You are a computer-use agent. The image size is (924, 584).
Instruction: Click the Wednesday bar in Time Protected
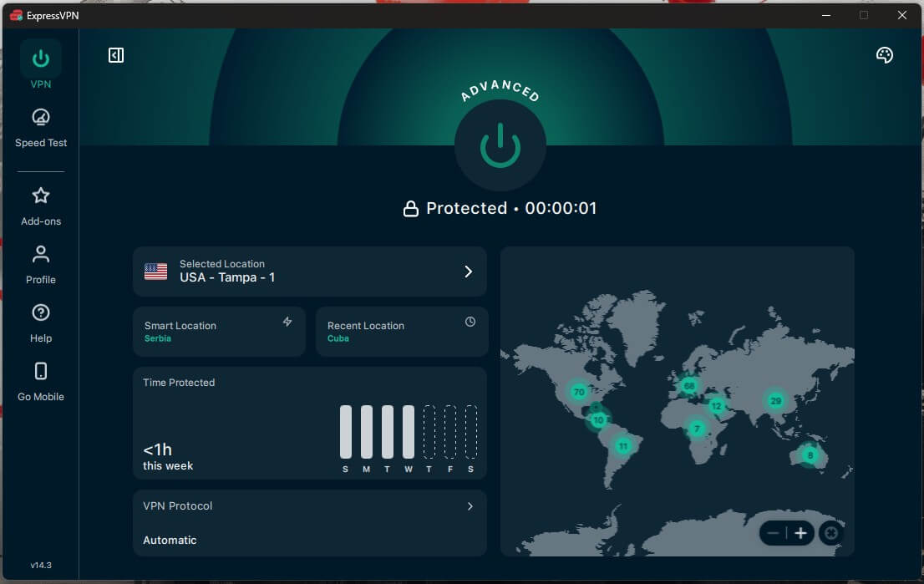408,431
